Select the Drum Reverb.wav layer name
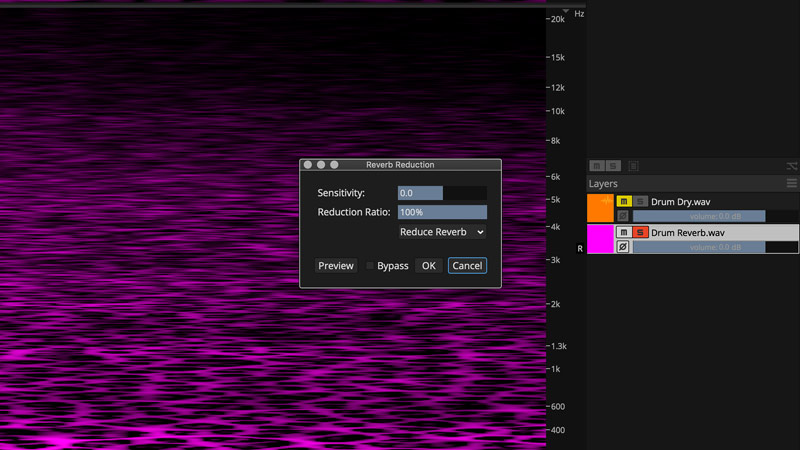The height and width of the screenshot is (450, 800). 687,233
